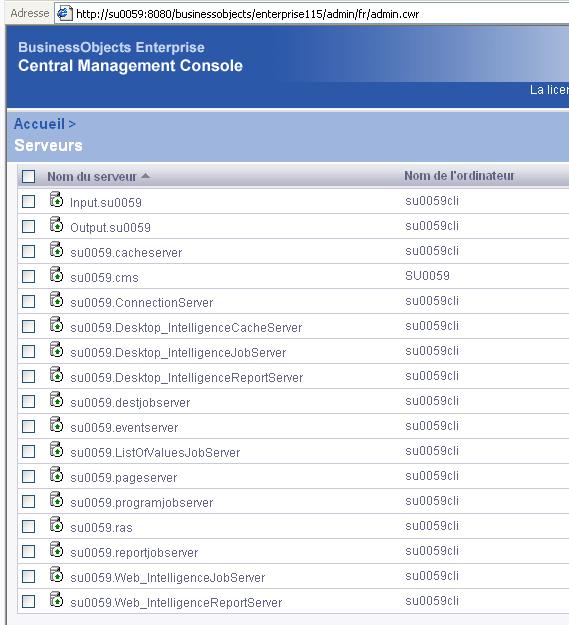Tick the su0059.cacheserver checkbox
The width and height of the screenshot is (569, 625).
pos(29,252)
